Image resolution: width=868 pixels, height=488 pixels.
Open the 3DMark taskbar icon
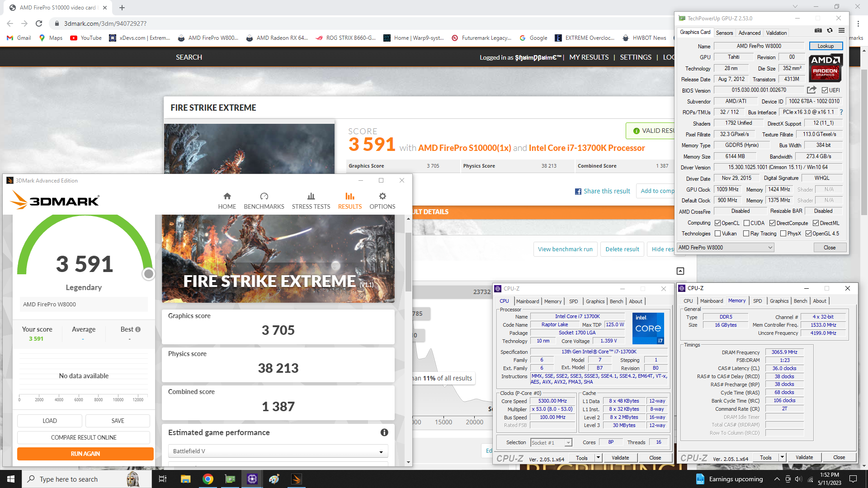point(297,479)
